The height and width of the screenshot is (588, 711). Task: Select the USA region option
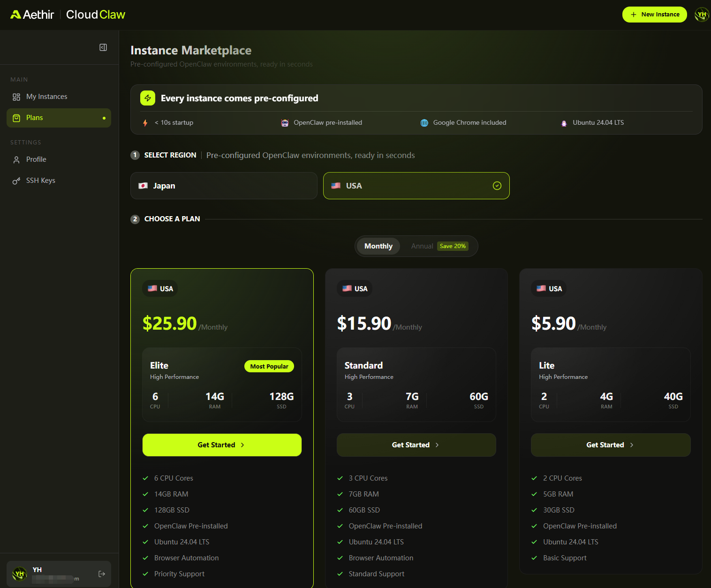(x=416, y=186)
